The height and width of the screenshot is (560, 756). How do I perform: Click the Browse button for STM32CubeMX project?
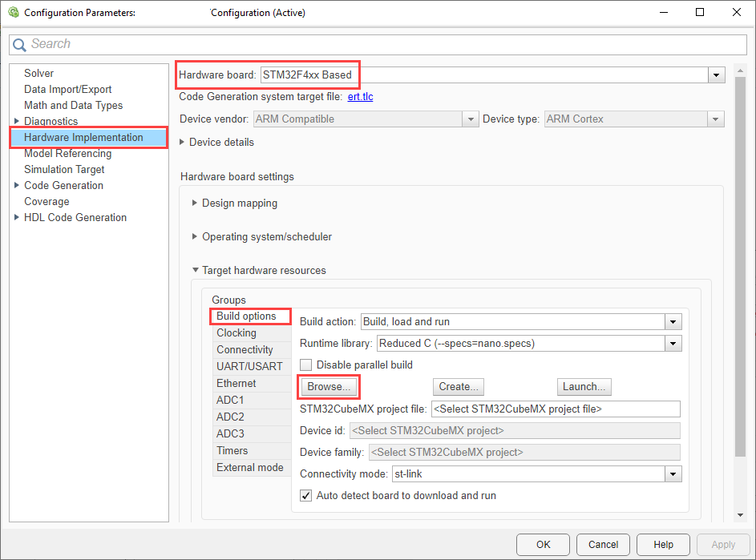coord(328,386)
